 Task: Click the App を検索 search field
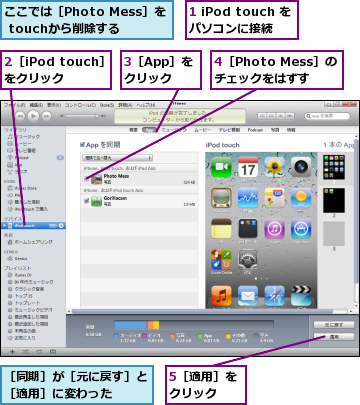pos(327,116)
